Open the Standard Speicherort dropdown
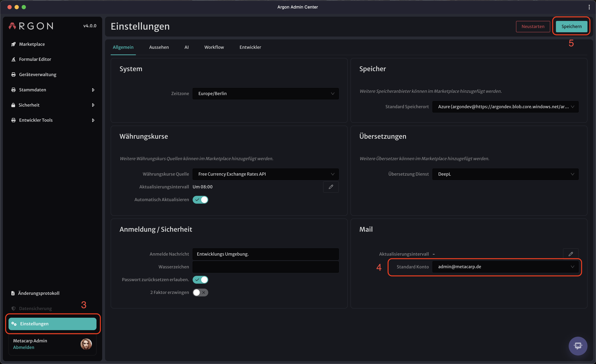The width and height of the screenshot is (596, 364). click(x=506, y=107)
